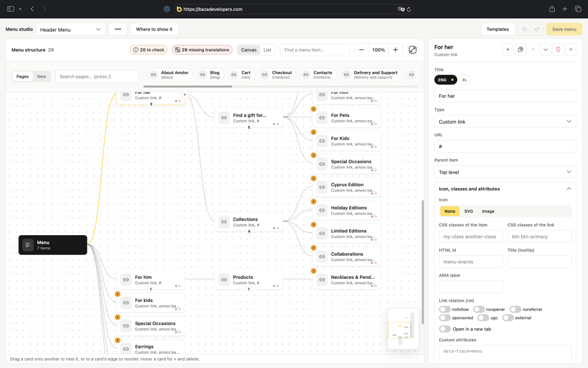Open the Type Custom link dropdown

505,122
